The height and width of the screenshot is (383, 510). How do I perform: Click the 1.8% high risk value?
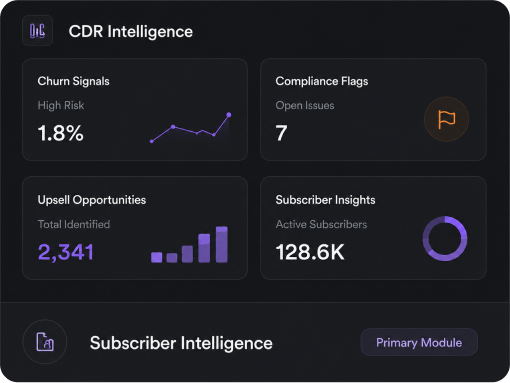(60, 133)
